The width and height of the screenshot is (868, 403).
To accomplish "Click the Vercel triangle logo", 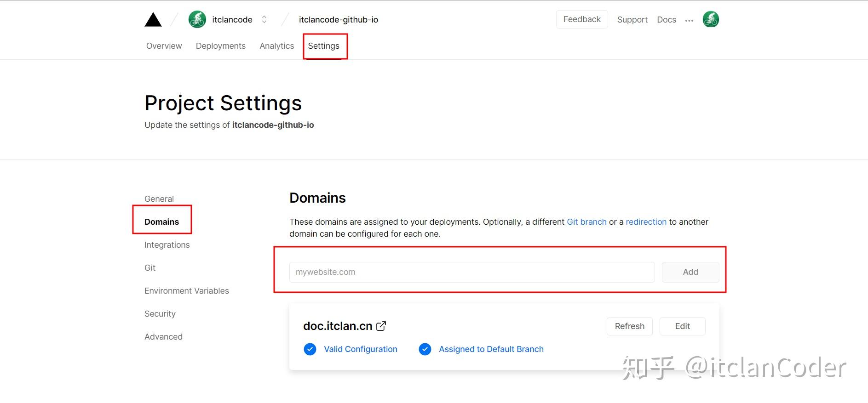I will 153,20.
